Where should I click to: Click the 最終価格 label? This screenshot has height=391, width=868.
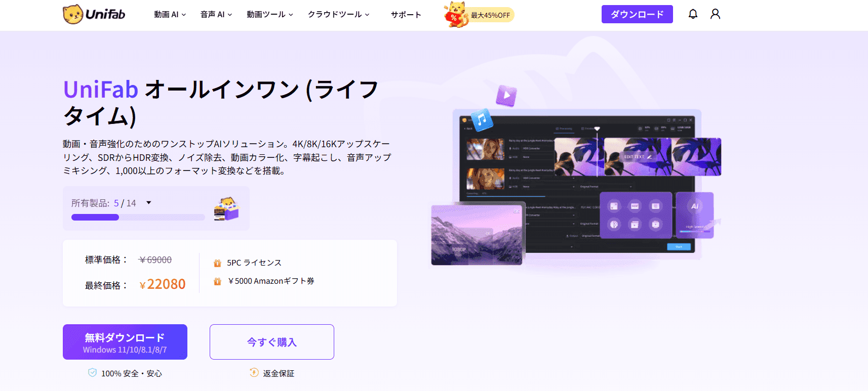coord(106,285)
